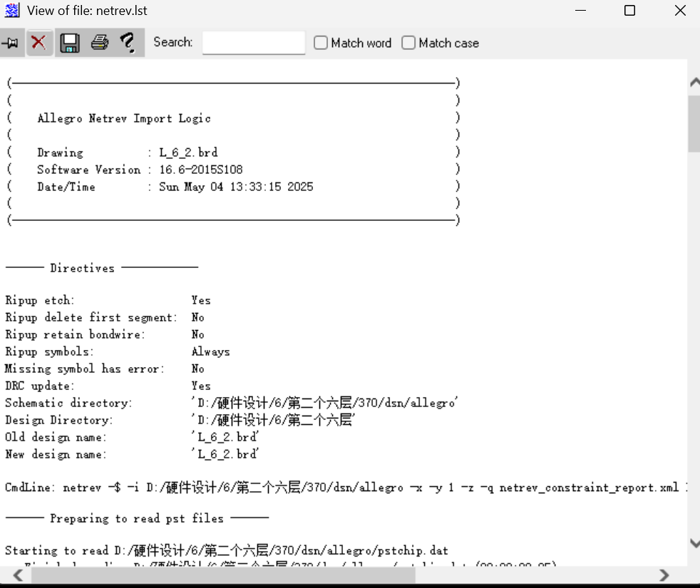Click 'Ripup delete first segment:' line
Screen dimensions: 700x588
(x=105, y=317)
